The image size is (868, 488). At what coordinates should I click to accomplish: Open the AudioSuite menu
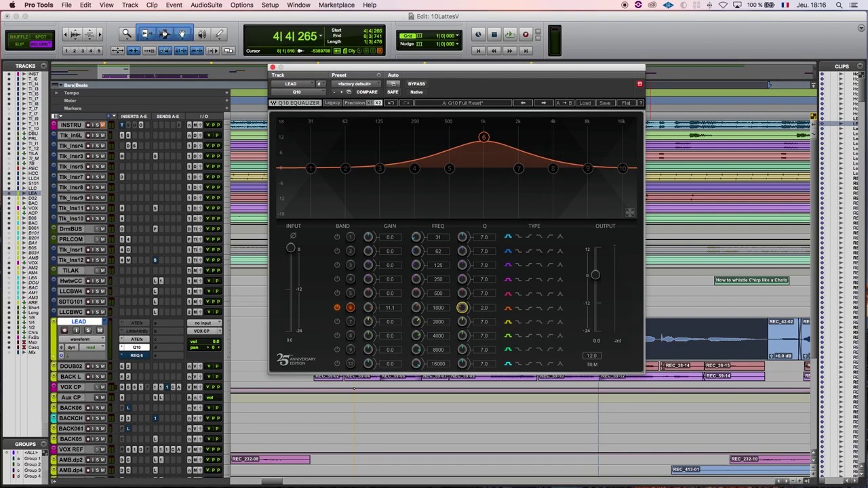[x=206, y=5]
